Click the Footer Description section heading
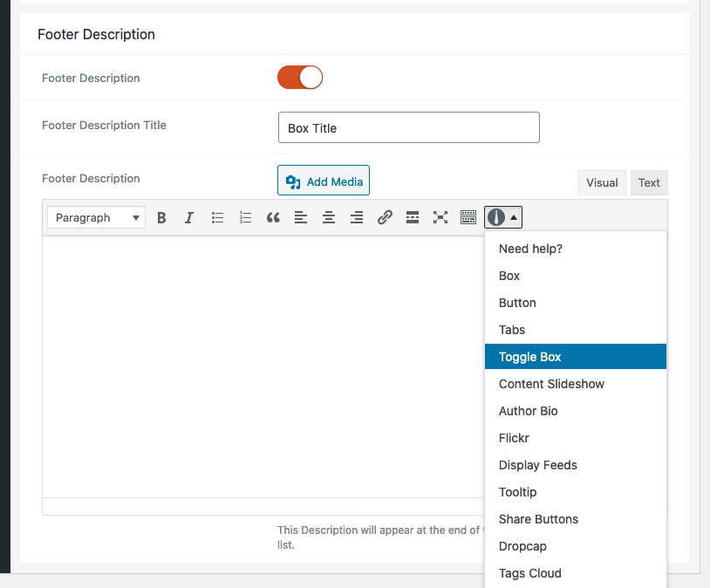The height and width of the screenshot is (588, 710). point(97,34)
